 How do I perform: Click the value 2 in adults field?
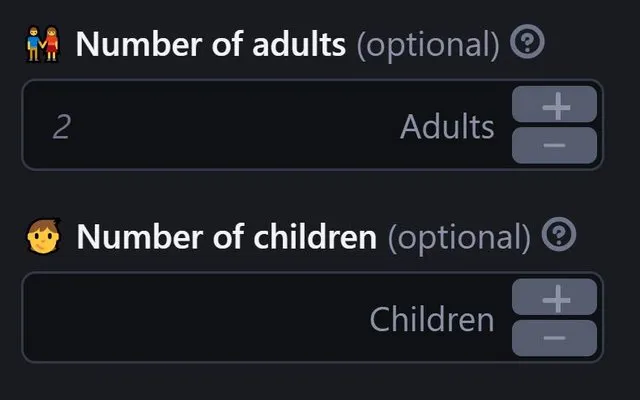coord(62,127)
